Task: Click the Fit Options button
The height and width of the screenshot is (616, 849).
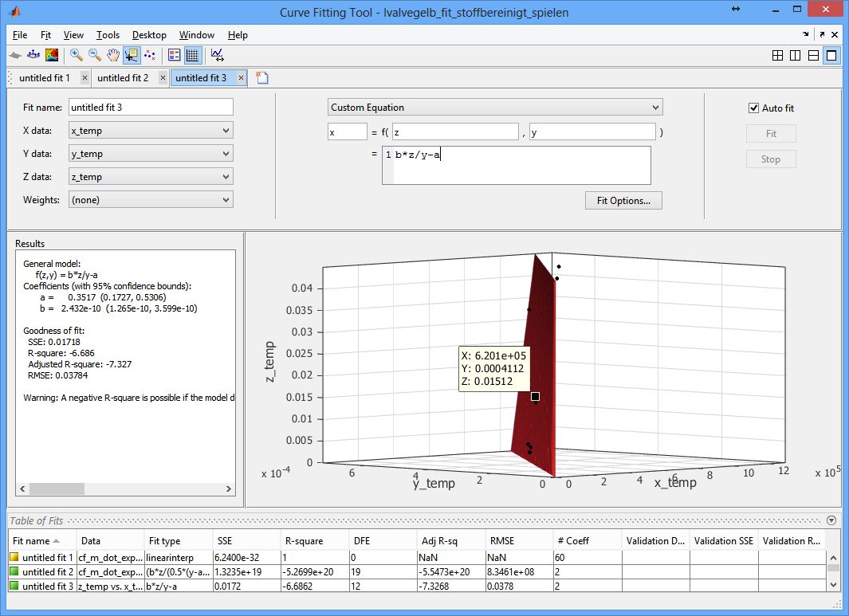Action: [623, 201]
